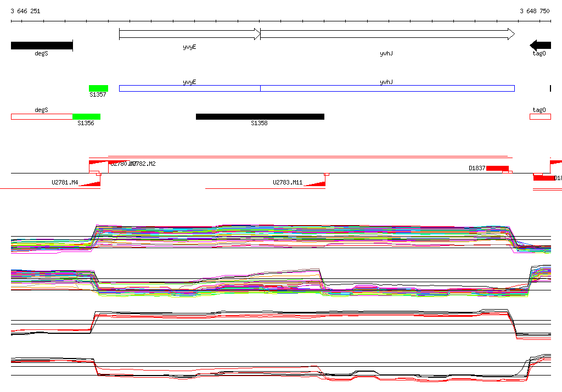The width and height of the screenshot is (562, 392).
Task: Click red triangle beside U2783.M11
Action: 314,183
